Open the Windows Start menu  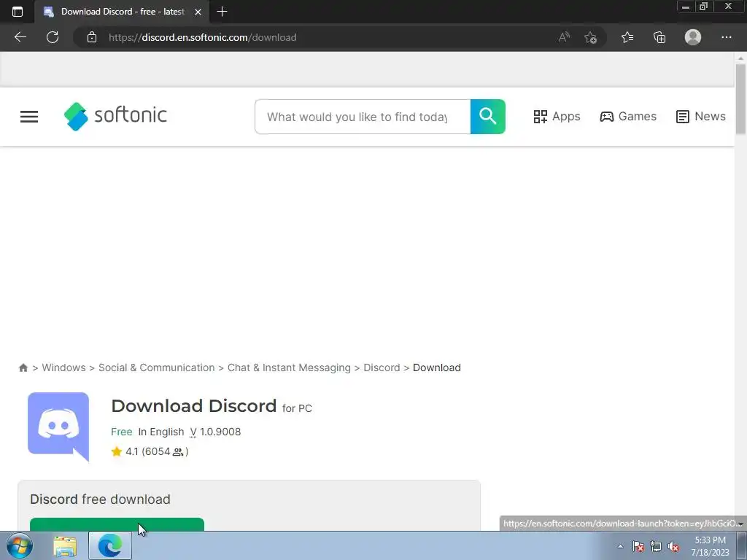[x=20, y=545]
